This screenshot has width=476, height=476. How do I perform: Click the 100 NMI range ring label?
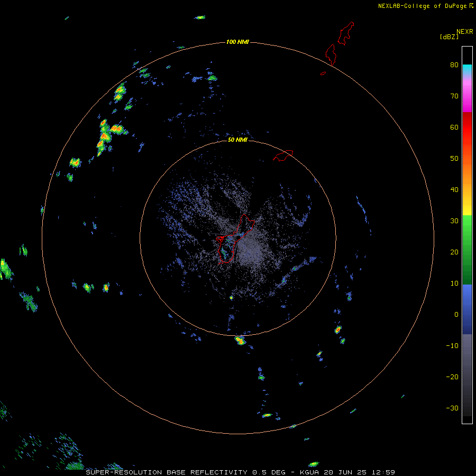(x=237, y=42)
